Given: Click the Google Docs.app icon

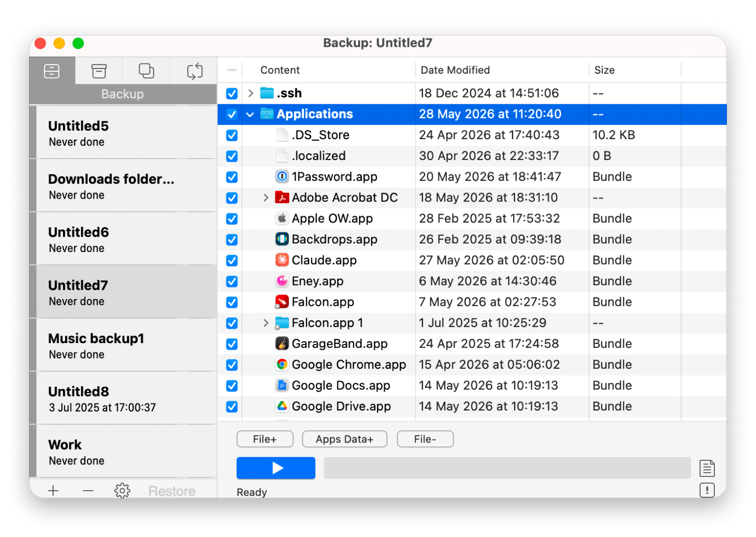Looking at the screenshot, I should 282,385.
